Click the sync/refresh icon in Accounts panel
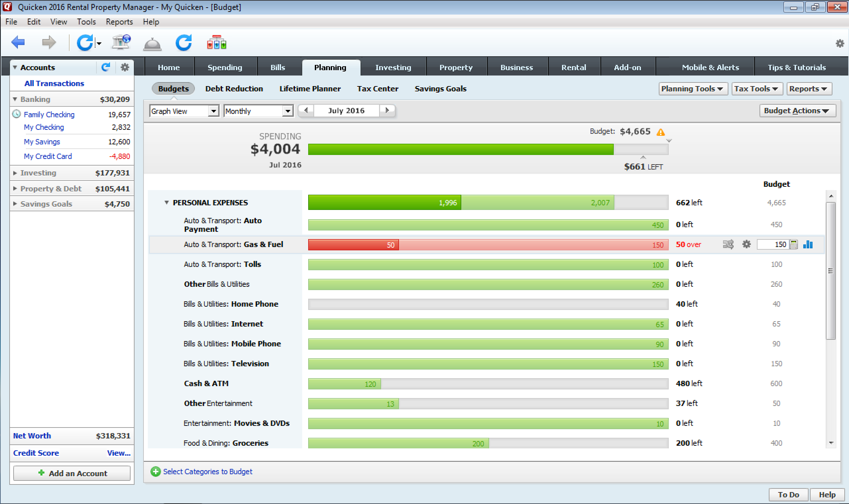 pos(106,67)
